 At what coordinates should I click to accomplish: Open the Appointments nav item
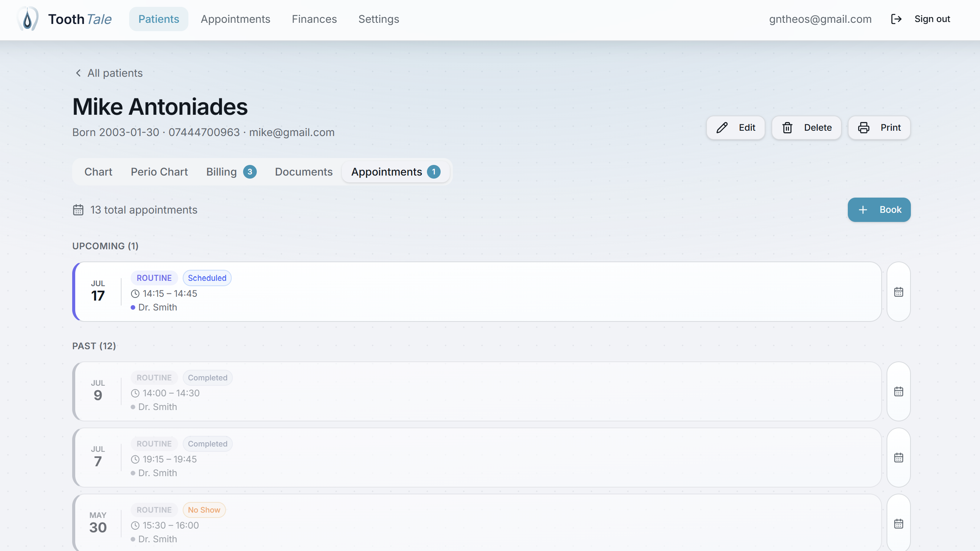236,19
